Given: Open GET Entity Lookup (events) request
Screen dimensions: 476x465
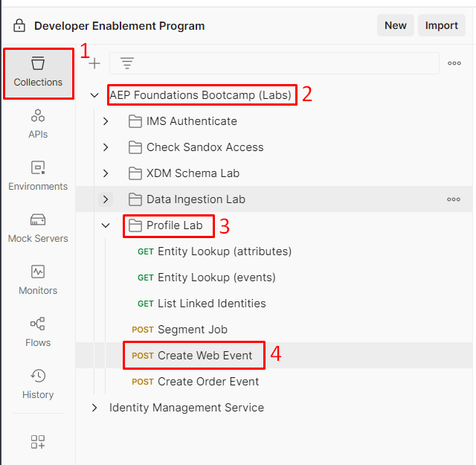Looking at the screenshot, I should point(207,278).
